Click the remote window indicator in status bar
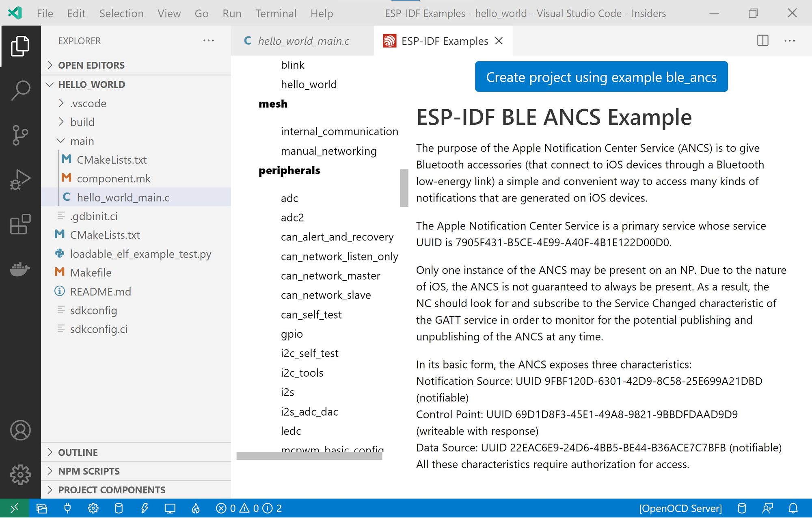Screen dimensions: 812x518 tap(14, 508)
